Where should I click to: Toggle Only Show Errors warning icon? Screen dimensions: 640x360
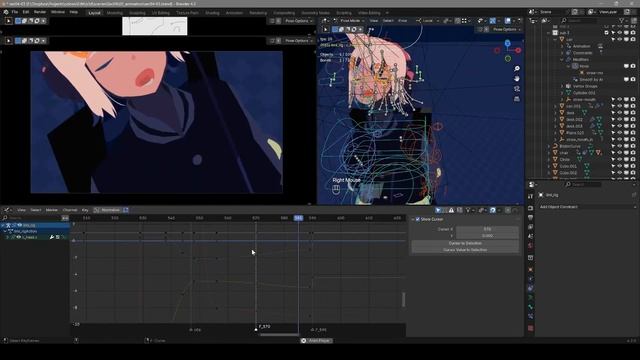(451, 210)
